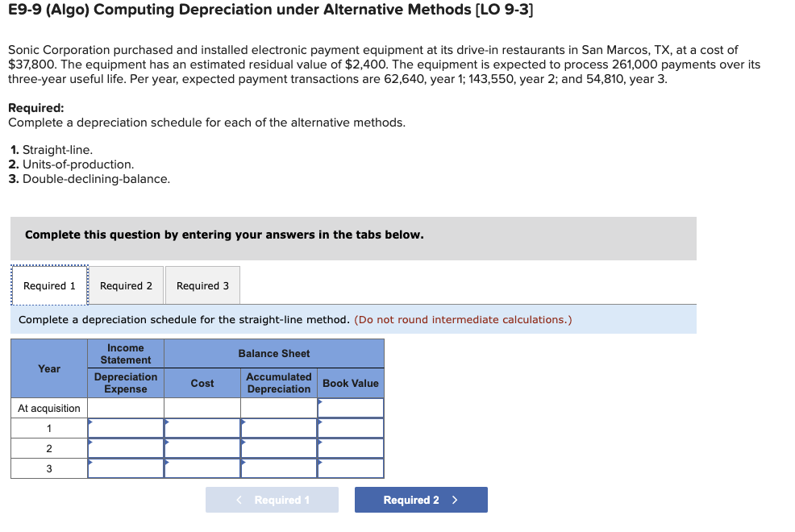795x532 pixels.
Task: Click the Depreciation Expense cell for year 2
Action: click(125, 447)
